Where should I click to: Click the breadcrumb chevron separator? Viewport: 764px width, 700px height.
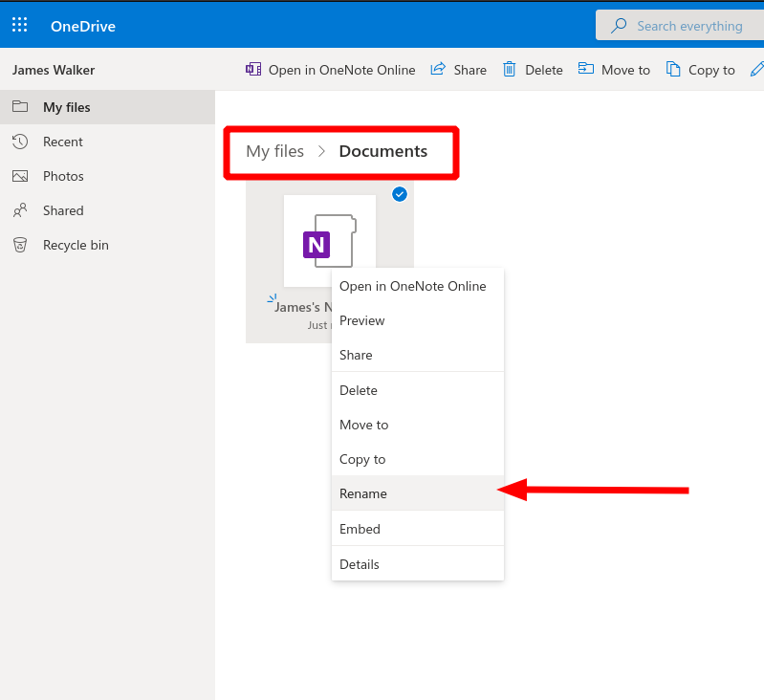point(321,151)
